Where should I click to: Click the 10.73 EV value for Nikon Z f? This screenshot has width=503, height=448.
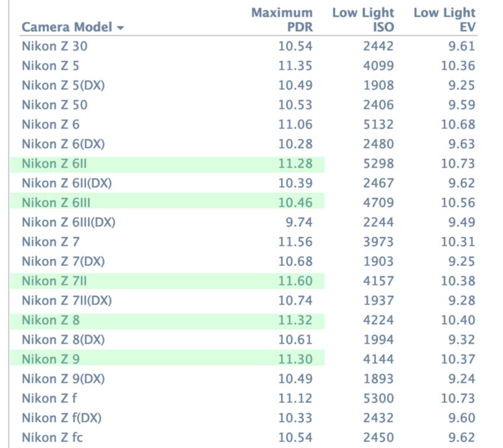[x=456, y=398]
